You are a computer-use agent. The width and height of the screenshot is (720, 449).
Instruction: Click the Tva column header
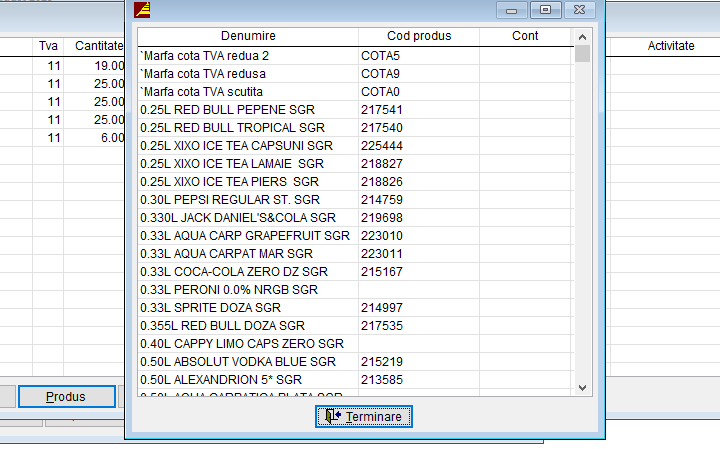(x=48, y=46)
